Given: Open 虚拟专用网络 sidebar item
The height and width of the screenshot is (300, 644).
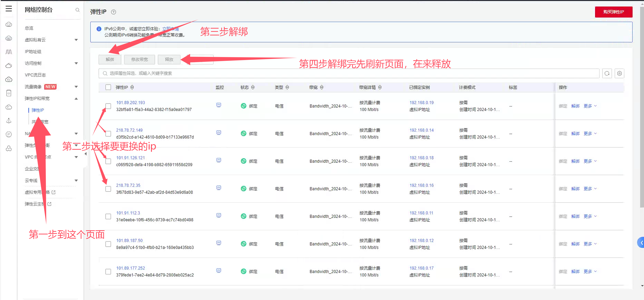Looking at the screenshot, I should (37, 192).
